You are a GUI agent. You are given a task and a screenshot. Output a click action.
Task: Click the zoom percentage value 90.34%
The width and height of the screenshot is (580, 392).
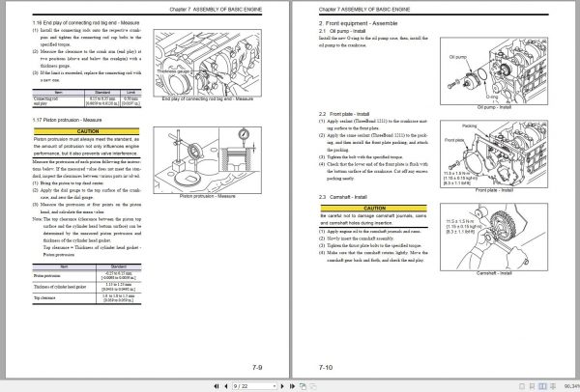[x=572, y=386]
